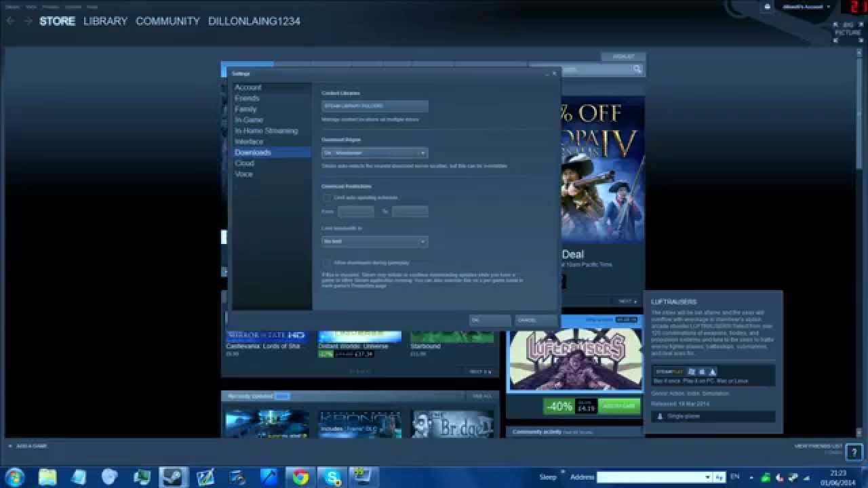This screenshot has height=488, width=868.
Task: Open Castlevania: Lords of Shadow store item
Action: (266, 342)
